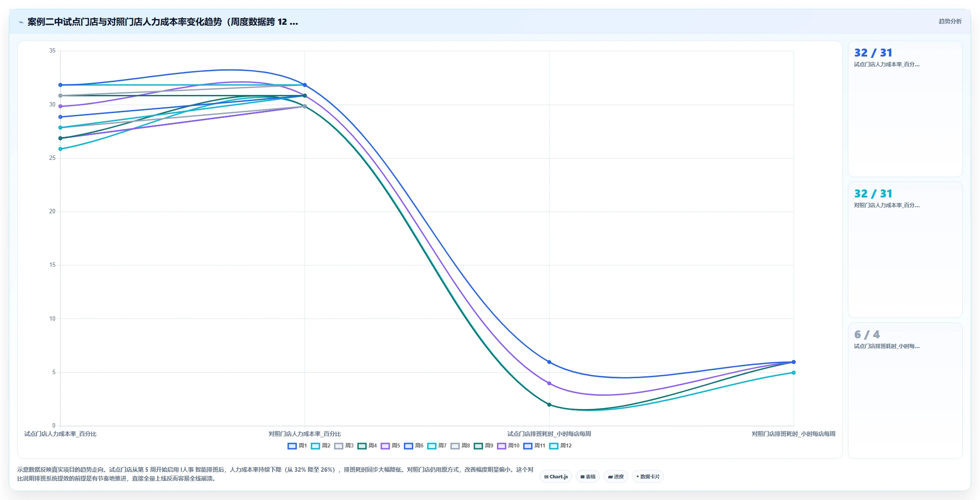This screenshot has height=500, width=980.
Task: Click the y-axis value 20
Action: coord(53,212)
